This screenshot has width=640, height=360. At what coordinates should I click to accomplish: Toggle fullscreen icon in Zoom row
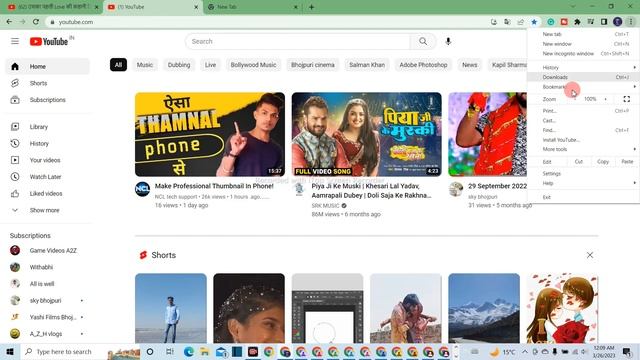tap(627, 99)
